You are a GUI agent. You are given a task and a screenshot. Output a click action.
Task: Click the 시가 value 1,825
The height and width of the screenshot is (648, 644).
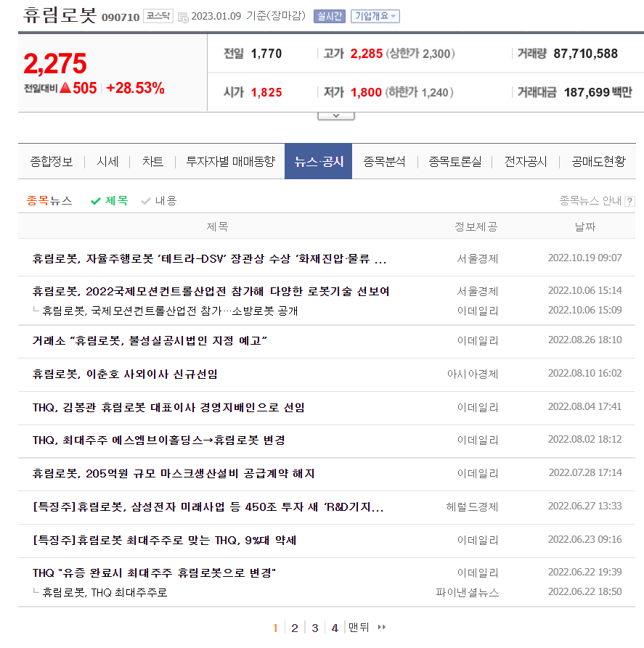click(266, 92)
